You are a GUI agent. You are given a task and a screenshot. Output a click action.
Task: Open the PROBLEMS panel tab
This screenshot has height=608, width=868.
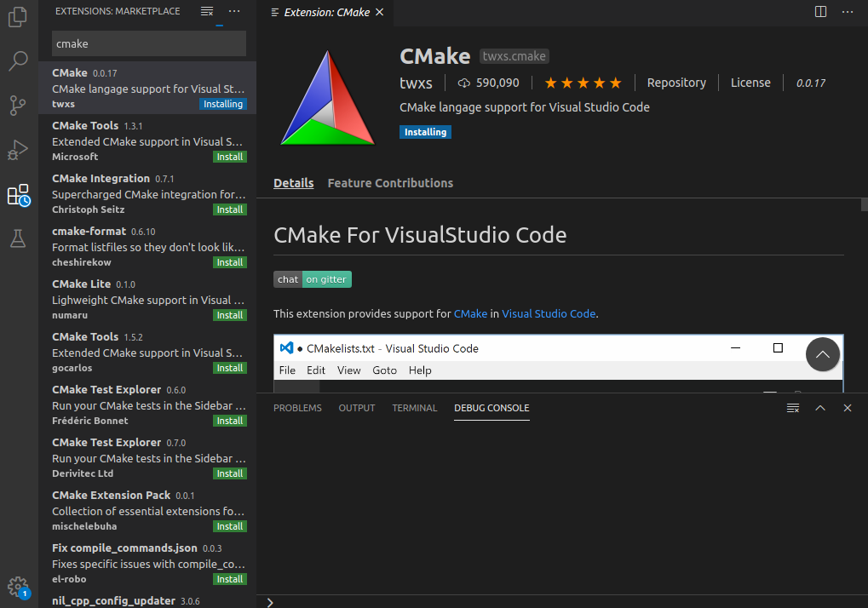pos(297,408)
